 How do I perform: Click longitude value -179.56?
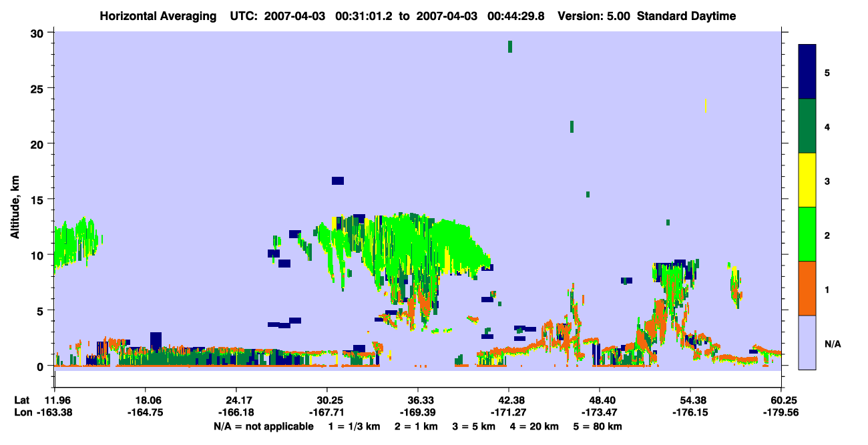(781, 413)
